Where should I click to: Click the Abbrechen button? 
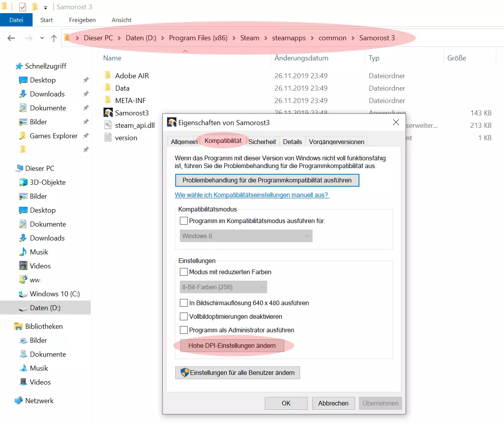click(333, 403)
